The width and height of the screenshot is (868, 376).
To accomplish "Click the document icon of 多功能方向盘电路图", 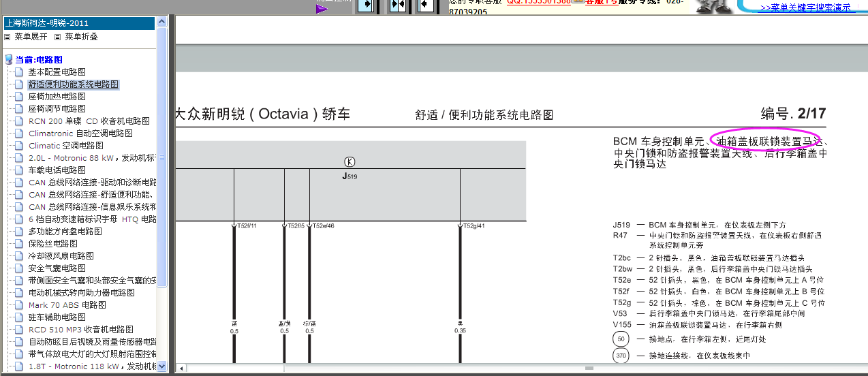I will click(19, 232).
